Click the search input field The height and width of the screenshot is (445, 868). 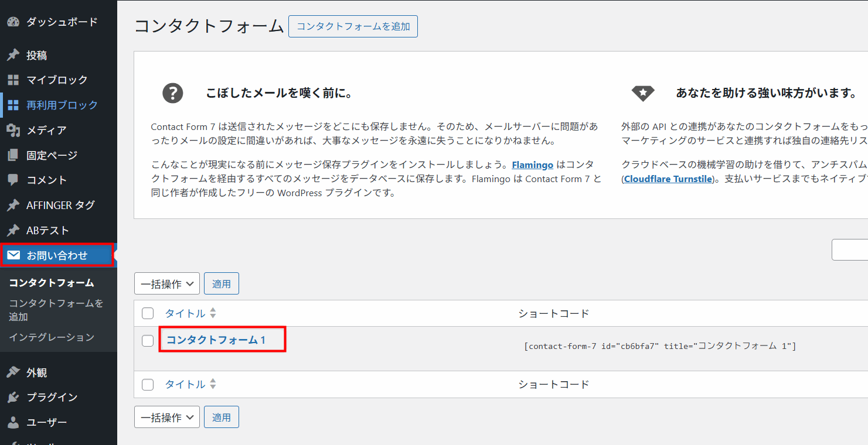click(x=850, y=249)
